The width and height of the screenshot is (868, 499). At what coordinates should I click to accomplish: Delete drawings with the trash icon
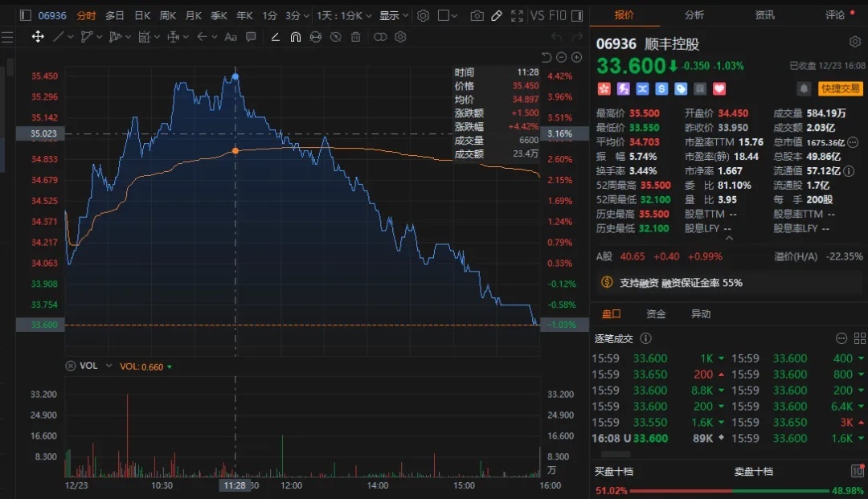pyautogui.click(x=356, y=37)
